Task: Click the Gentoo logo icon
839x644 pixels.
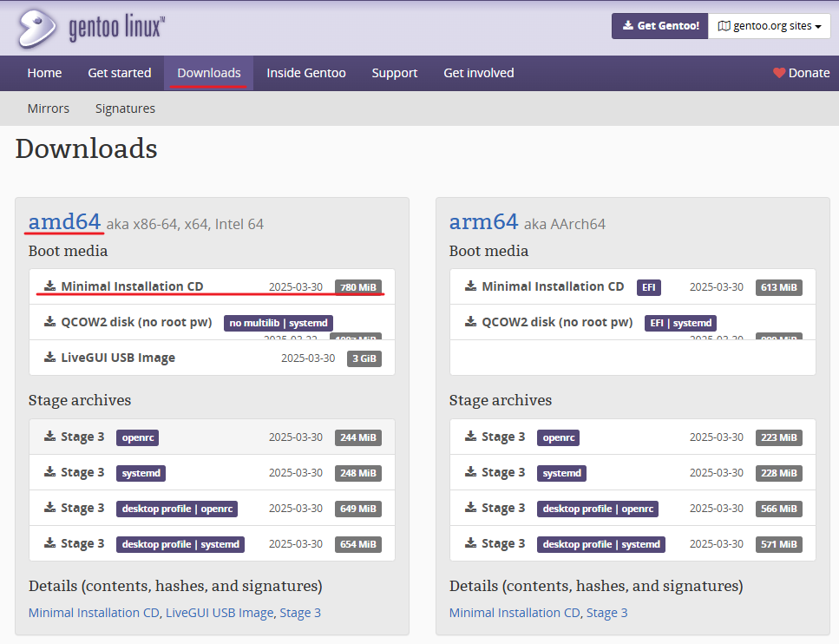Action: pos(36,28)
